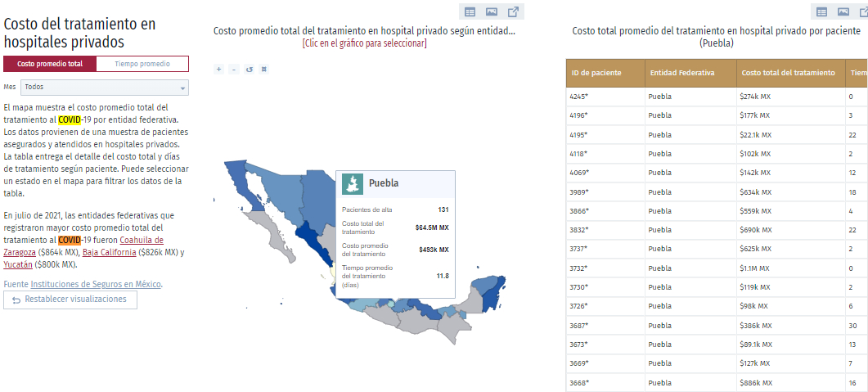Click cost cell $102k MX
The width and height of the screenshot is (868, 392).
pos(790,153)
